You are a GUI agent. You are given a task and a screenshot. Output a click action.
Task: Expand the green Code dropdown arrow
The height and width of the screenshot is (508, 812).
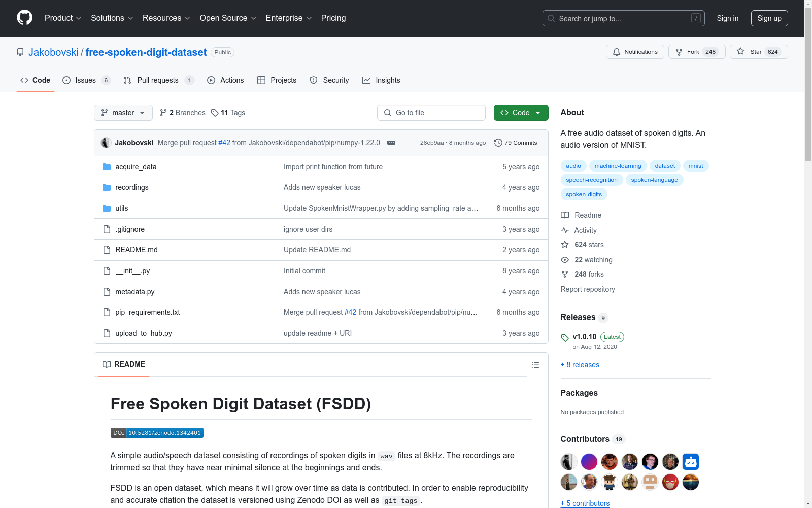[x=538, y=112]
